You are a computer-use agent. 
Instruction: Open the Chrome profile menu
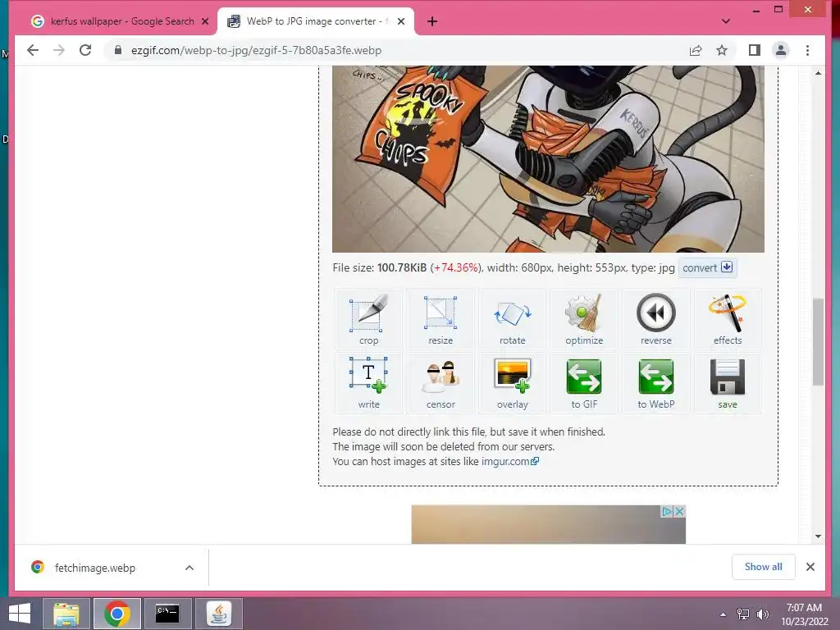(781, 50)
